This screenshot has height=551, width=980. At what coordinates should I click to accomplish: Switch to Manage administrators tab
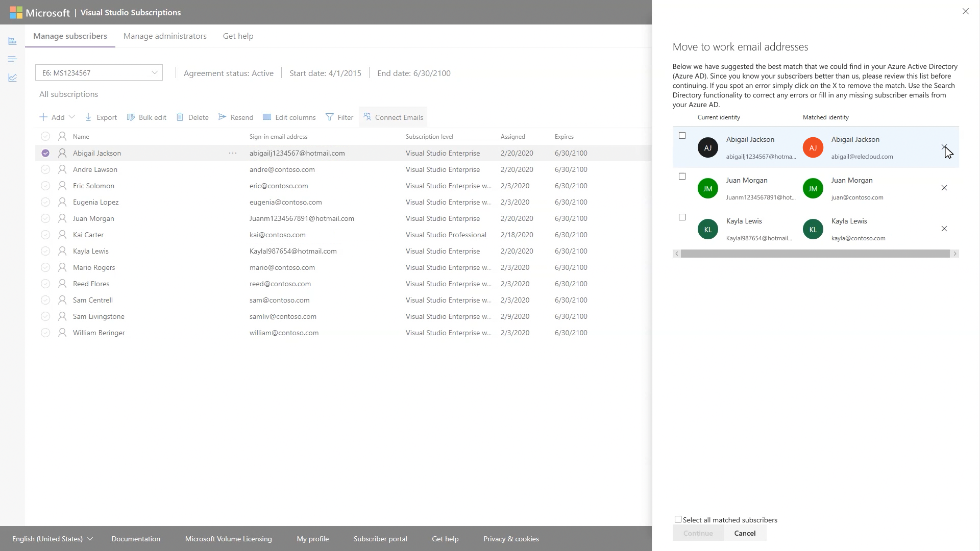click(165, 36)
